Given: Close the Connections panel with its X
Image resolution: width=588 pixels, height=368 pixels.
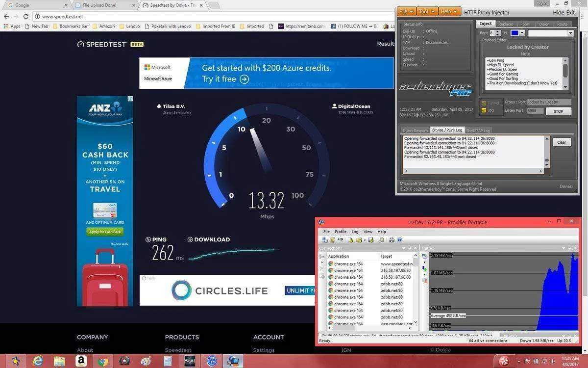Looking at the screenshot, I should (x=416, y=248).
